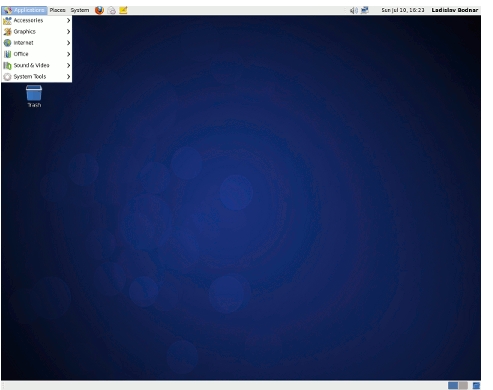Expand the Graphics submenu
493x390 pixels.
click(37, 32)
